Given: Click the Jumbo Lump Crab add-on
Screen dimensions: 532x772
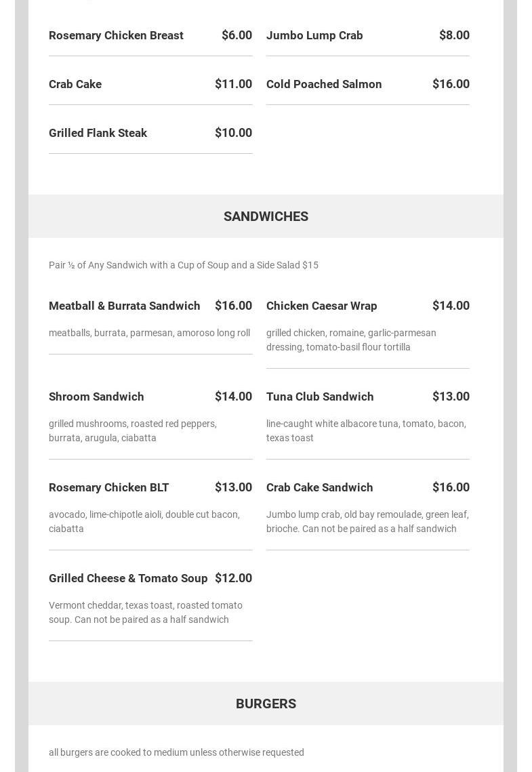Looking at the screenshot, I should [314, 35].
